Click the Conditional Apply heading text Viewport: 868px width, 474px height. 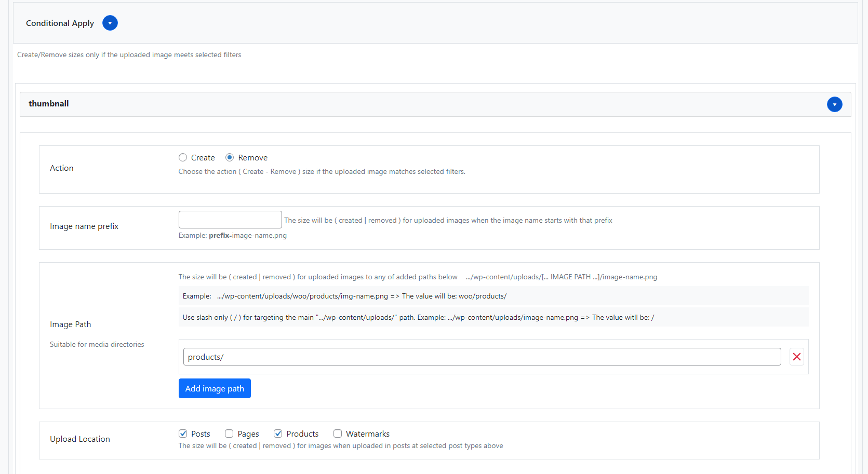[x=60, y=23]
